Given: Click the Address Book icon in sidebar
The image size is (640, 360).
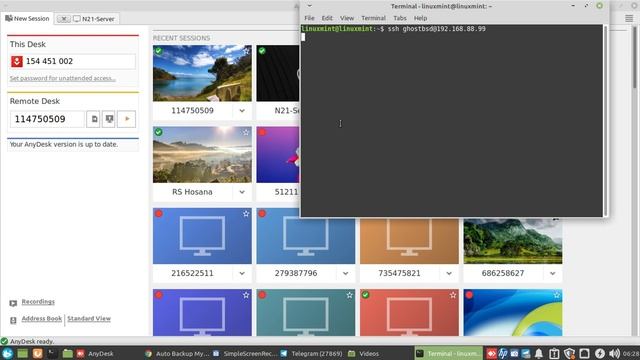Looking at the screenshot, I should tap(13, 320).
